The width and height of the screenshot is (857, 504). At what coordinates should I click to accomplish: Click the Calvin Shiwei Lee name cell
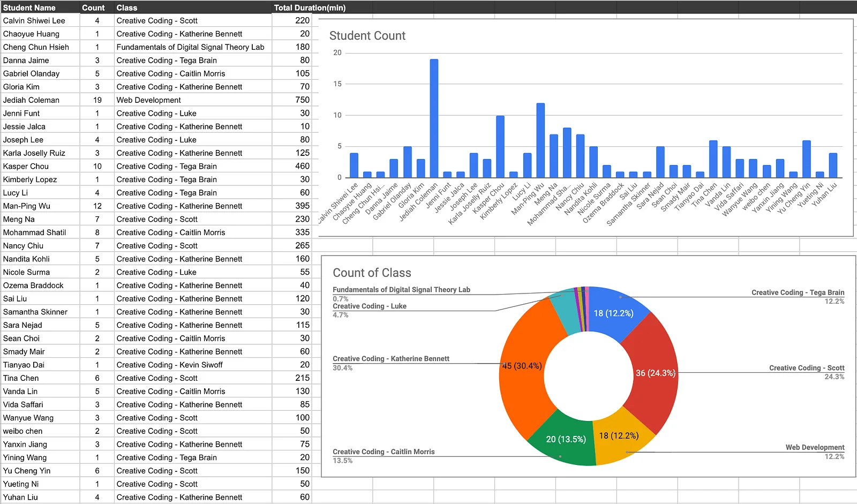click(40, 21)
